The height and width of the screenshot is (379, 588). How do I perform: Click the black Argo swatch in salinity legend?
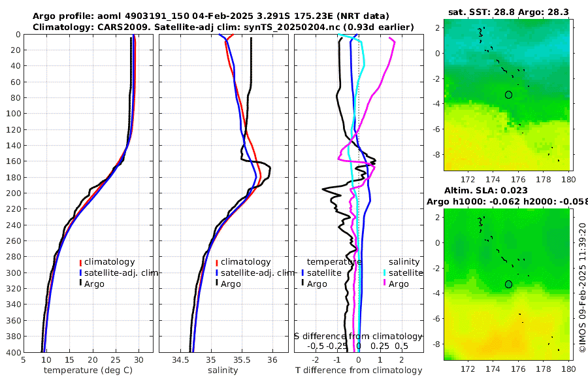[217, 283]
